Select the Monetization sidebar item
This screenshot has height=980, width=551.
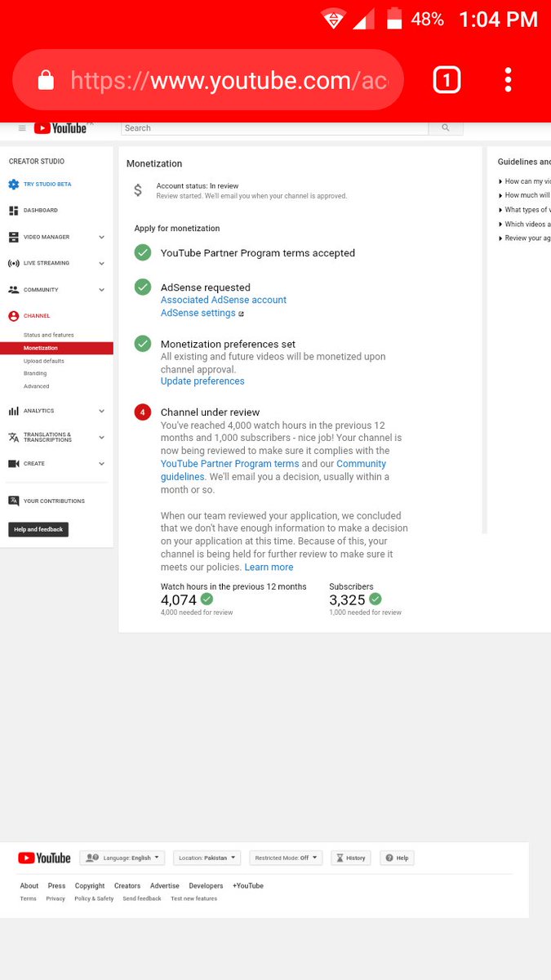tap(56, 349)
